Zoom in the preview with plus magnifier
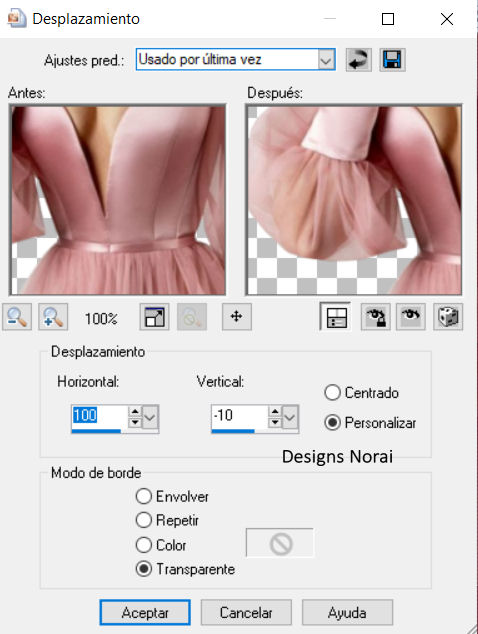This screenshot has width=478, height=634. pos(53,317)
